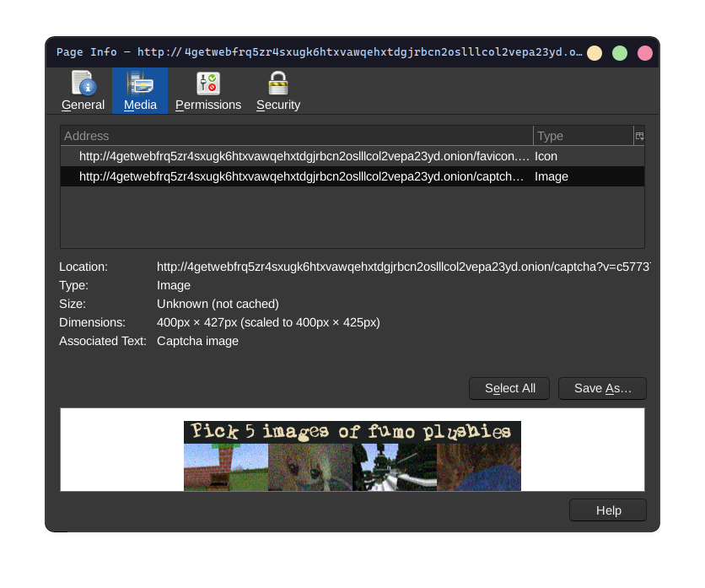Close the window with the pink button
The image size is (705, 588).
pyautogui.click(x=645, y=53)
